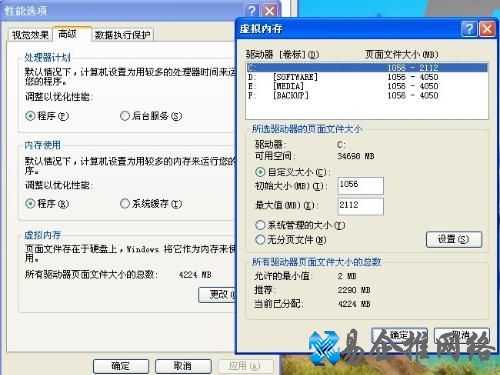Select drive D: [SOFTWARE] in the list
This screenshot has height=375, width=500.
pos(367,77)
